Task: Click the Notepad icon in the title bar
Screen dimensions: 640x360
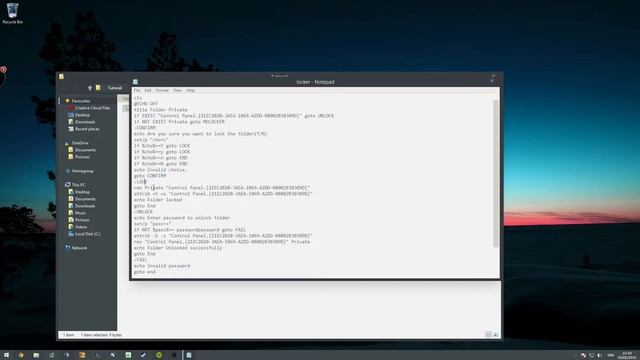Action: click(x=136, y=82)
